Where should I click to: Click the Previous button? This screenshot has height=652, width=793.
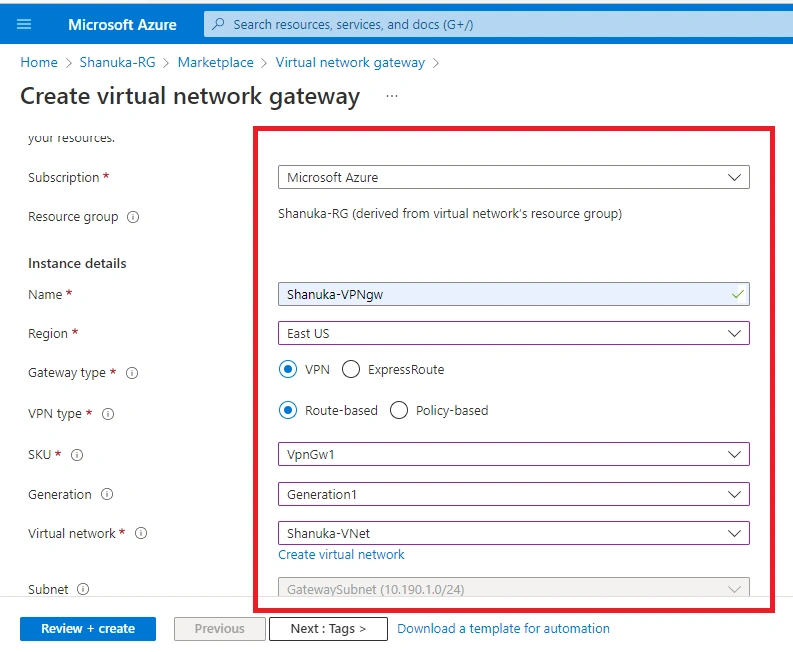tap(219, 629)
